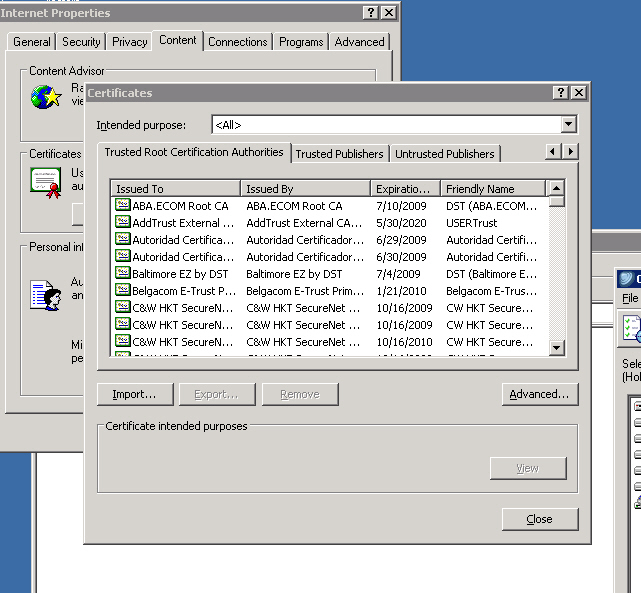Click the help button in Internet Properties title bar
Screen dimensions: 641x593
coord(370,13)
